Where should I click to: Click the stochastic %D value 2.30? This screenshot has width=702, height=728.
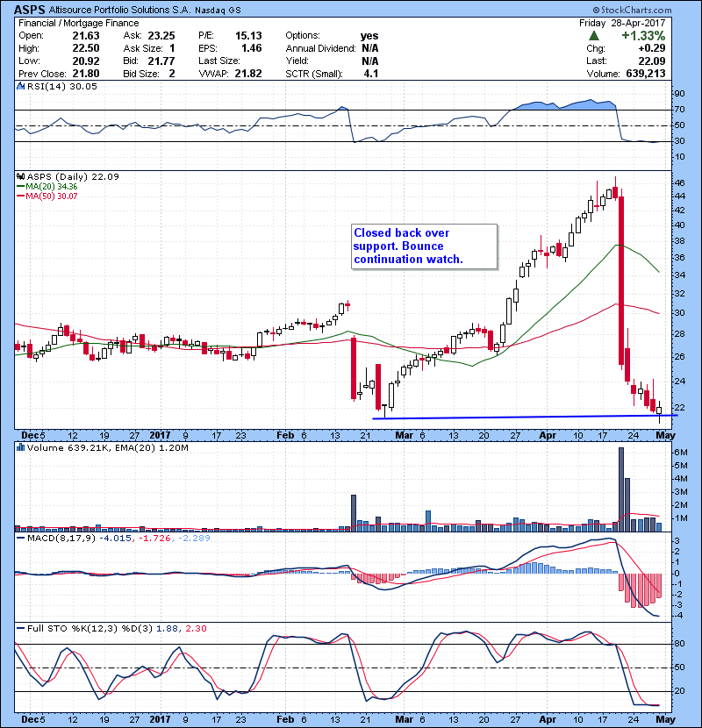tap(196, 629)
